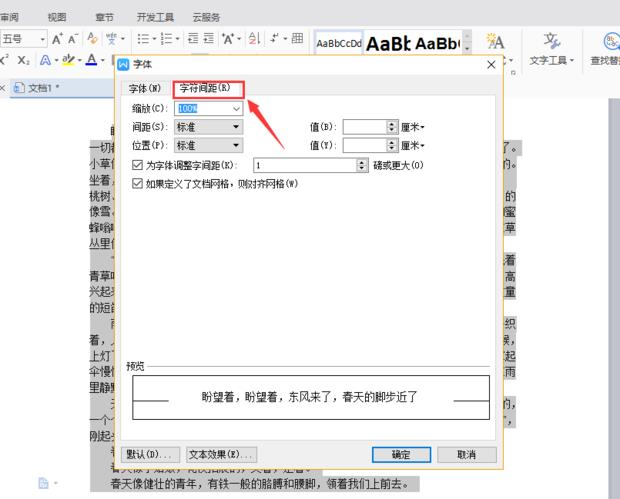
Task: Open the 位置 position dropdown
Action: [209, 145]
